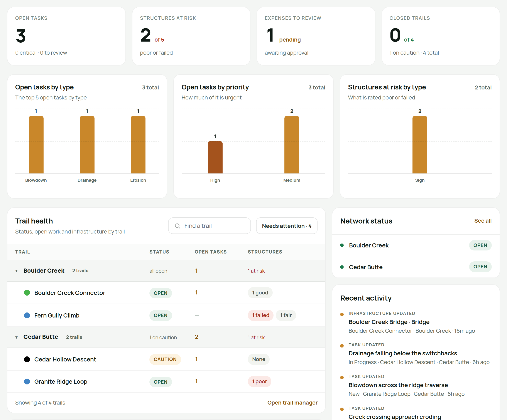Sort by the Open Tasks column header
The width and height of the screenshot is (507, 420).
[211, 252]
